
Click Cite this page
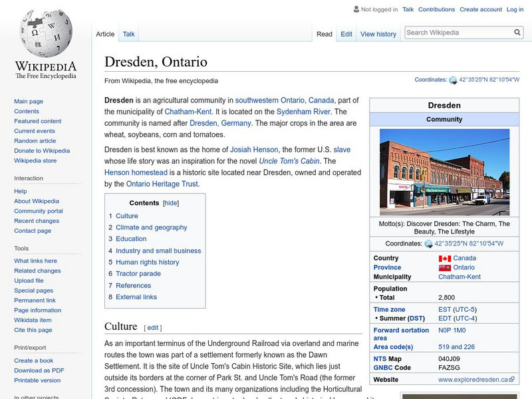click(33, 329)
